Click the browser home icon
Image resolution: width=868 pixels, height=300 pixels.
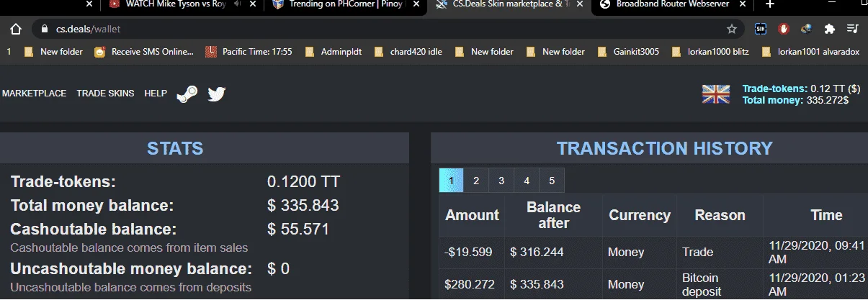[x=15, y=29]
